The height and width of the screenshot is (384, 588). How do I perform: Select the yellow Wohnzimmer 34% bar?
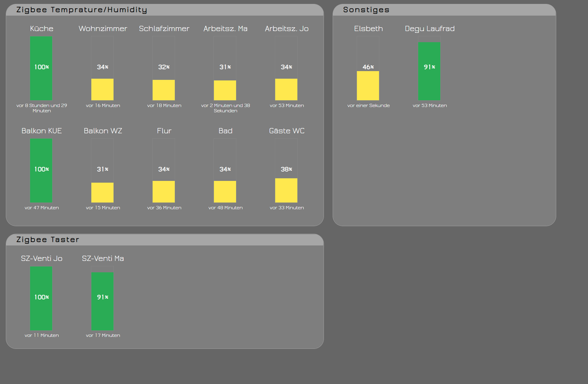[102, 90]
